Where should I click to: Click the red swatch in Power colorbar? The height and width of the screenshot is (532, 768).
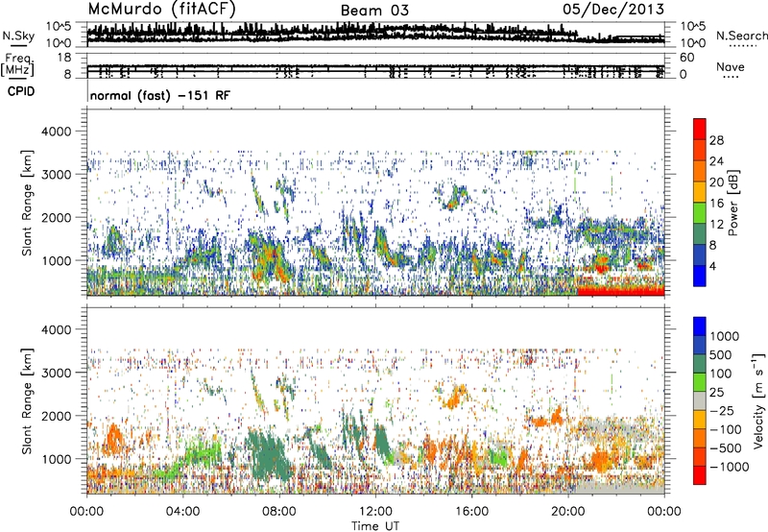coord(700,127)
